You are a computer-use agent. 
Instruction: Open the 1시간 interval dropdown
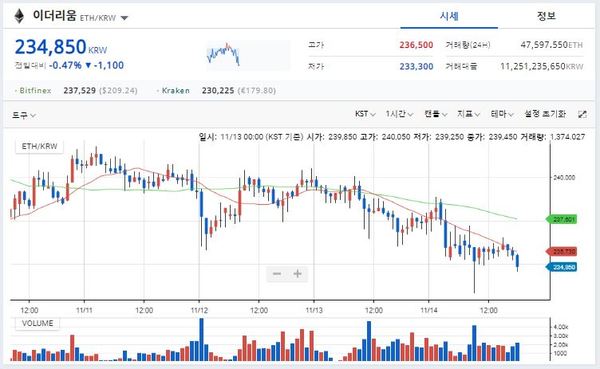click(399, 114)
